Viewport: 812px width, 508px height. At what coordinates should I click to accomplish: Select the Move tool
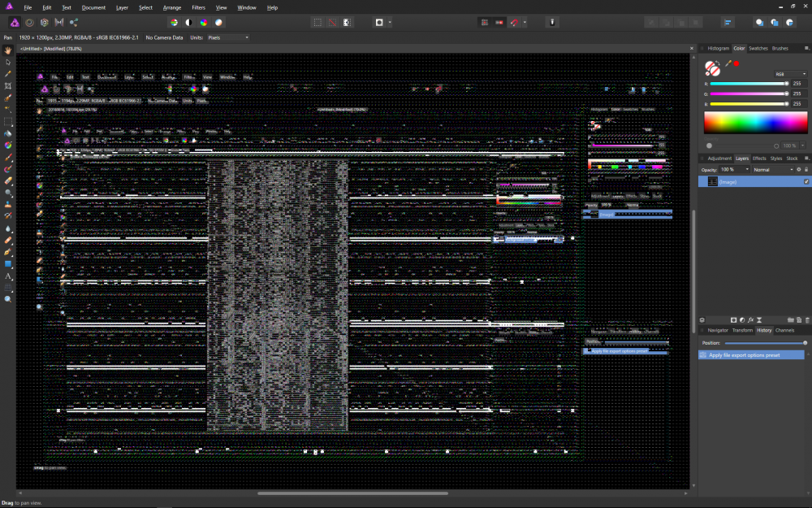(x=7, y=62)
